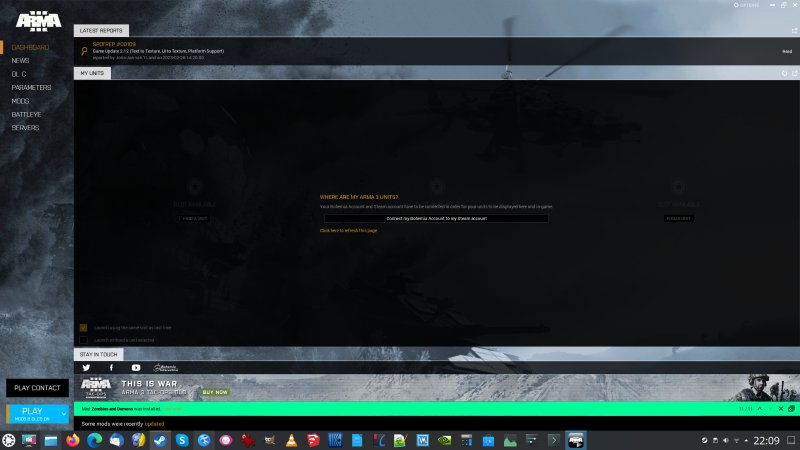Open the DLC section
The image size is (800, 450).
[x=19, y=74]
